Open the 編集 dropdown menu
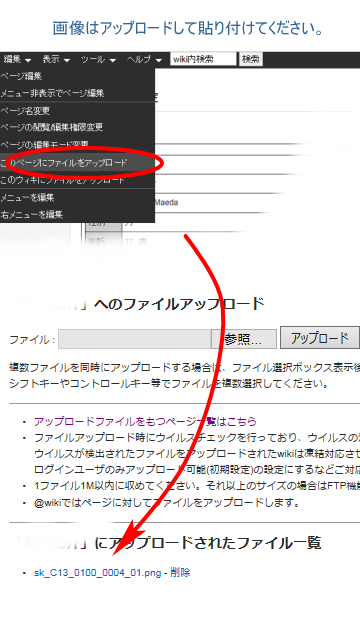Viewport: 360px width, 640px height. [x=17, y=59]
